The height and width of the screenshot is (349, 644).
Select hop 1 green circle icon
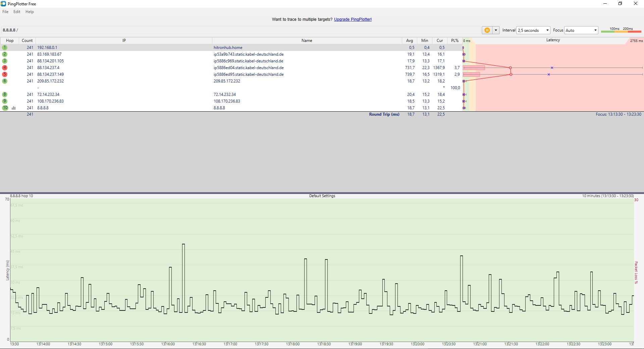[5, 48]
